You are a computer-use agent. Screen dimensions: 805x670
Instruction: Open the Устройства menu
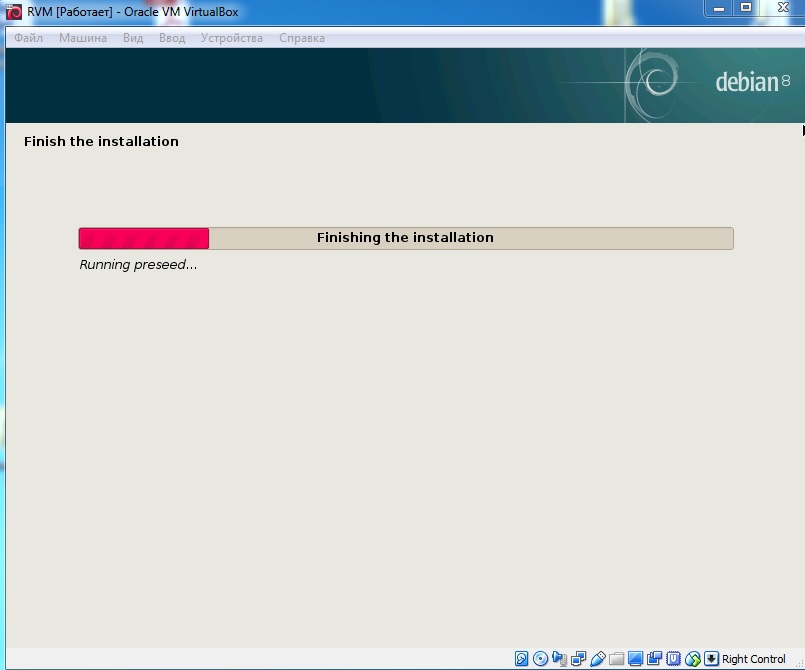[231, 38]
